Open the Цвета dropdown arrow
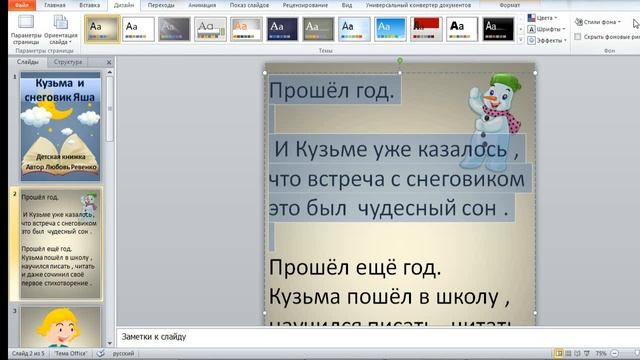The height and width of the screenshot is (360, 640). [556, 18]
